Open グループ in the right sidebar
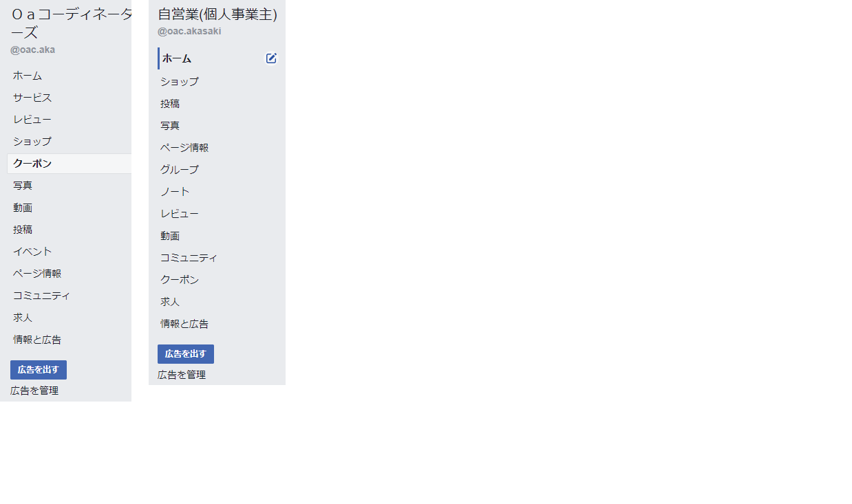The width and height of the screenshot is (852, 504). pos(180,170)
